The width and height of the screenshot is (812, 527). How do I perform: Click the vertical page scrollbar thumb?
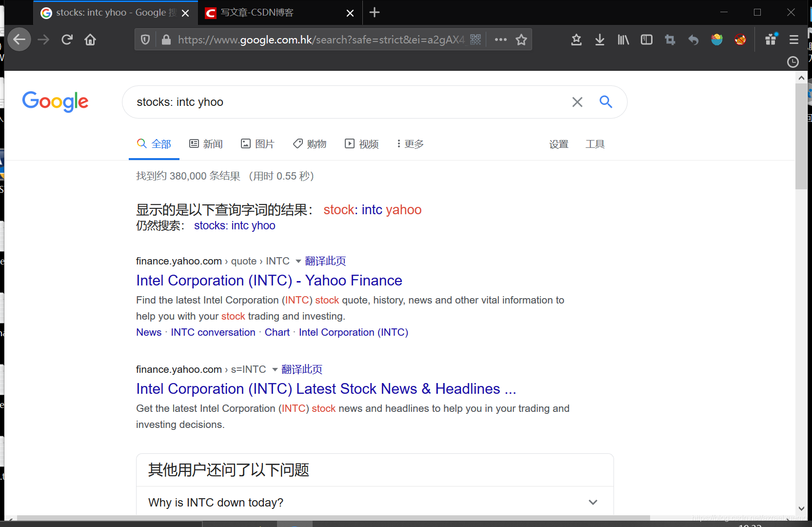click(801, 136)
